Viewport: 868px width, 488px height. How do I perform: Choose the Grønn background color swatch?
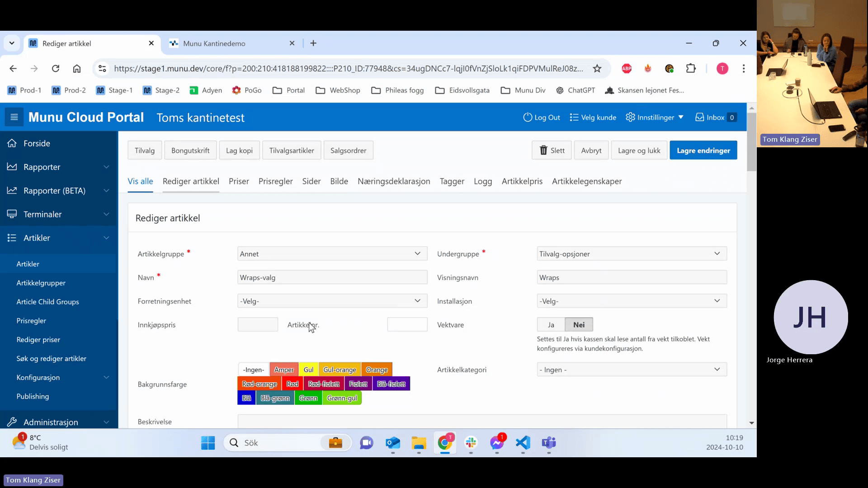pyautogui.click(x=308, y=398)
